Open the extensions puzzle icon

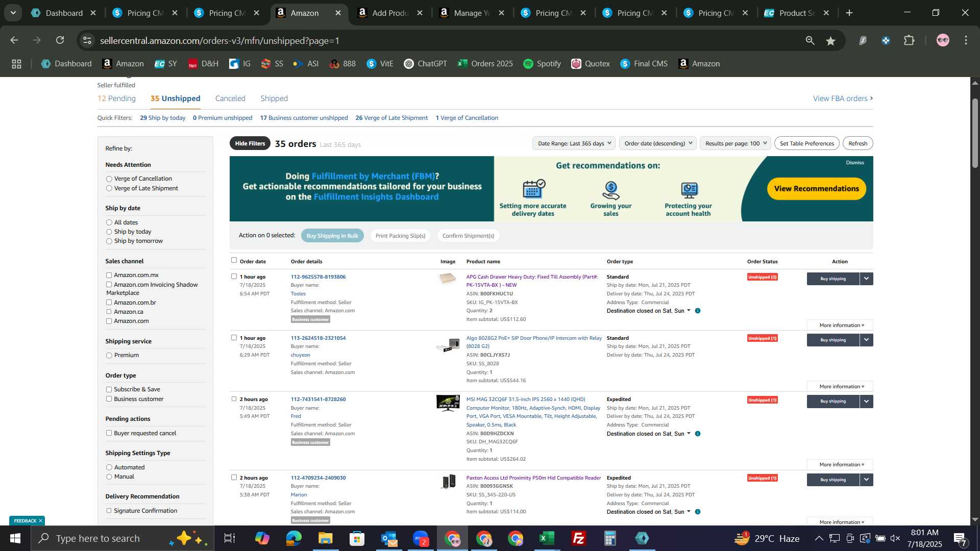[910, 40]
